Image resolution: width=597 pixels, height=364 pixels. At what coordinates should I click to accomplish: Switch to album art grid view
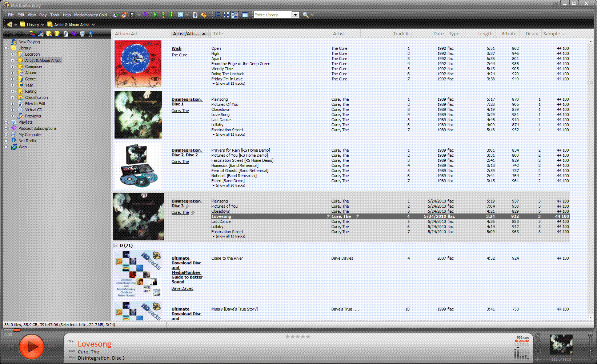226,15
